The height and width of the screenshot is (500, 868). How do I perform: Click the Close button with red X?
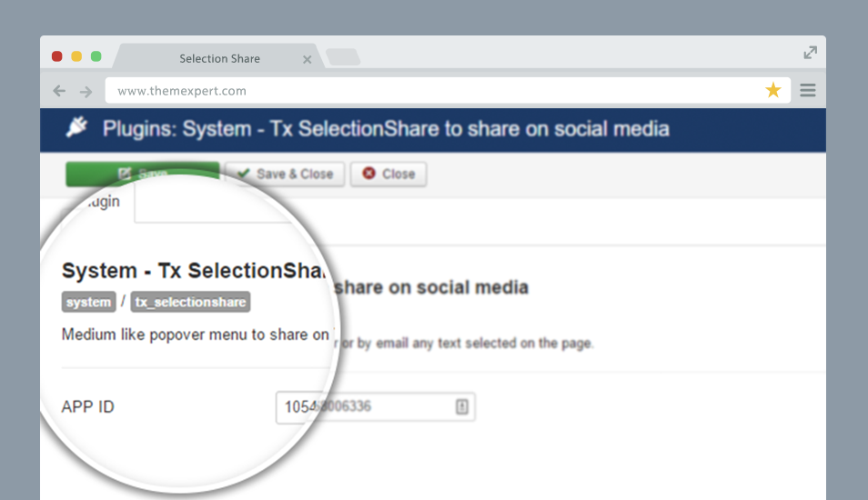coord(389,174)
